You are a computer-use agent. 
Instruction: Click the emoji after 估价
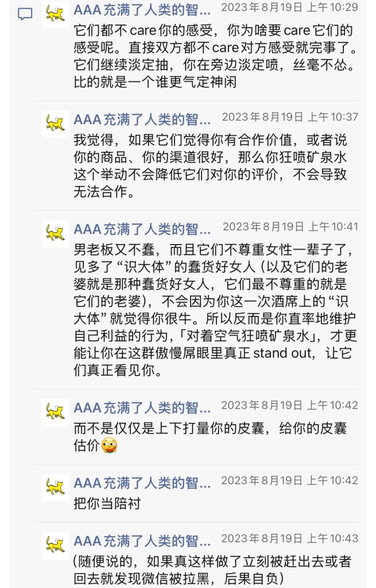click(x=109, y=445)
